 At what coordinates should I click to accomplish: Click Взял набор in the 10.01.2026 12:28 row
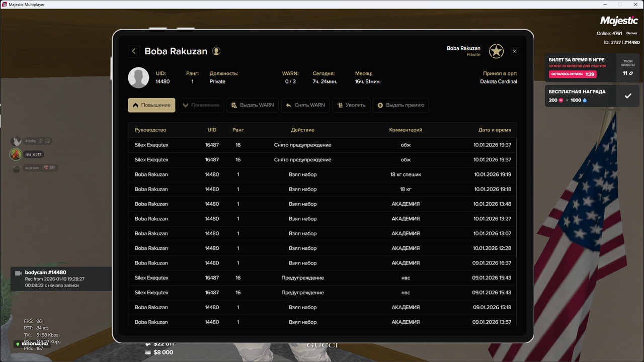pyautogui.click(x=302, y=248)
